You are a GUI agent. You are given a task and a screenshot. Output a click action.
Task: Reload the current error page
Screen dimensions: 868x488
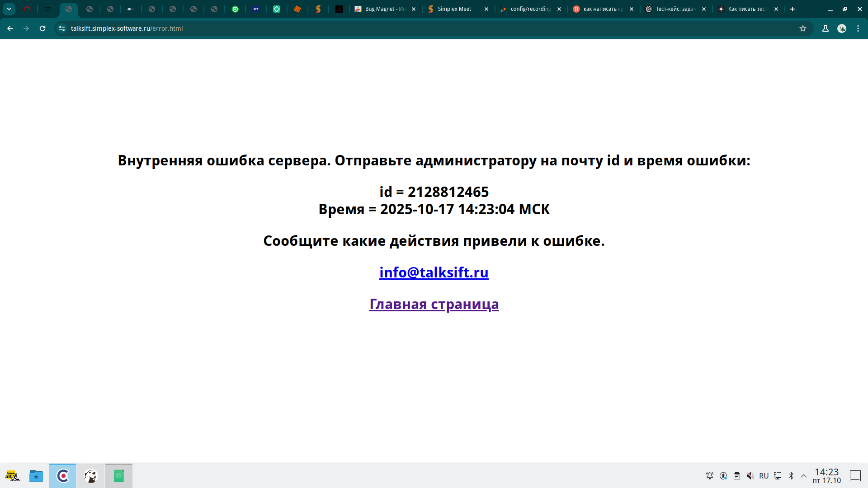click(x=42, y=28)
